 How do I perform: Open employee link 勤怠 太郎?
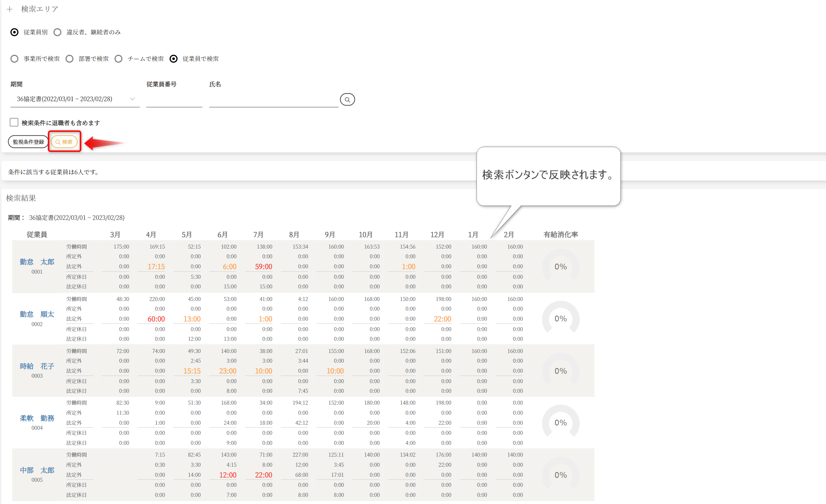pos(37,262)
